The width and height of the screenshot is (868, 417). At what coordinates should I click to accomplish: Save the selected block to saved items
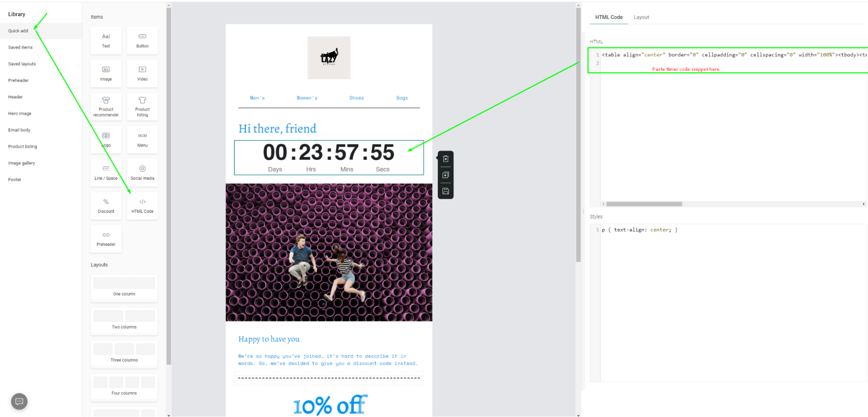(446, 191)
